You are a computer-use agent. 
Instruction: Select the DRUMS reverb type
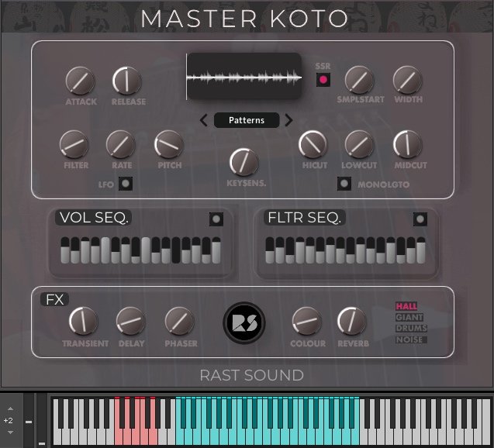[x=412, y=329]
